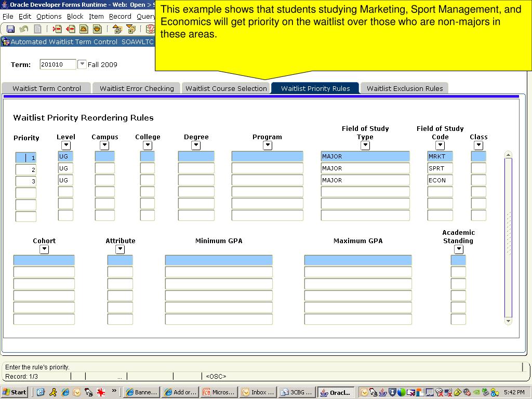Viewport: 532px width, 399px height.
Task: Click the Rollback icon in the toolbar
Action: (24, 29)
